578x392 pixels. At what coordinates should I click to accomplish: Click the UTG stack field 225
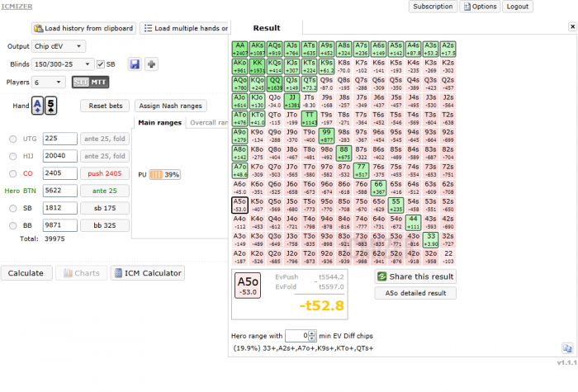click(x=59, y=139)
